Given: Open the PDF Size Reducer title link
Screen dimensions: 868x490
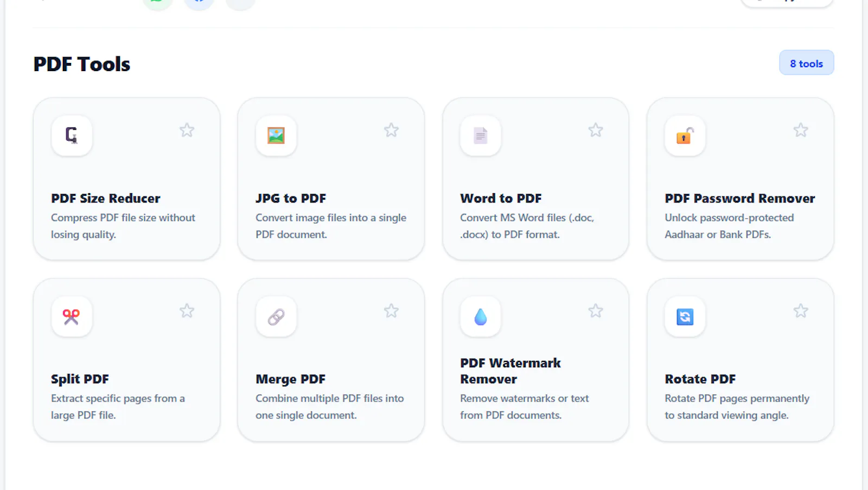Looking at the screenshot, I should pyautogui.click(x=106, y=199).
